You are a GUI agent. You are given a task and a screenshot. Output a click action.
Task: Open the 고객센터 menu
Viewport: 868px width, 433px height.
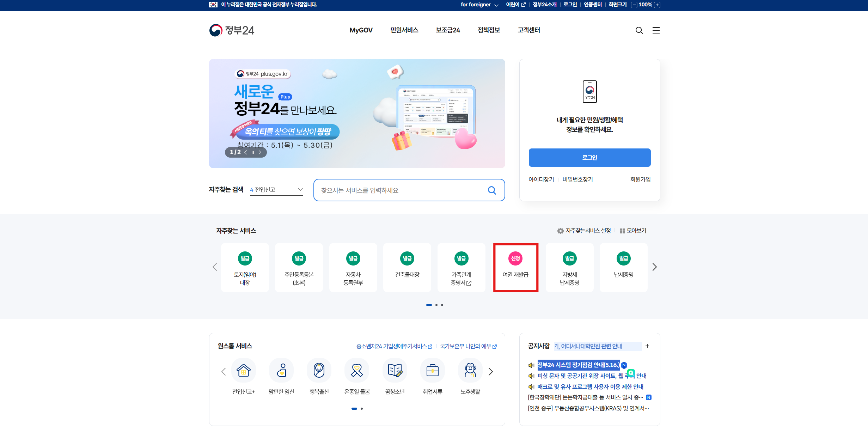(x=528, y=30)
